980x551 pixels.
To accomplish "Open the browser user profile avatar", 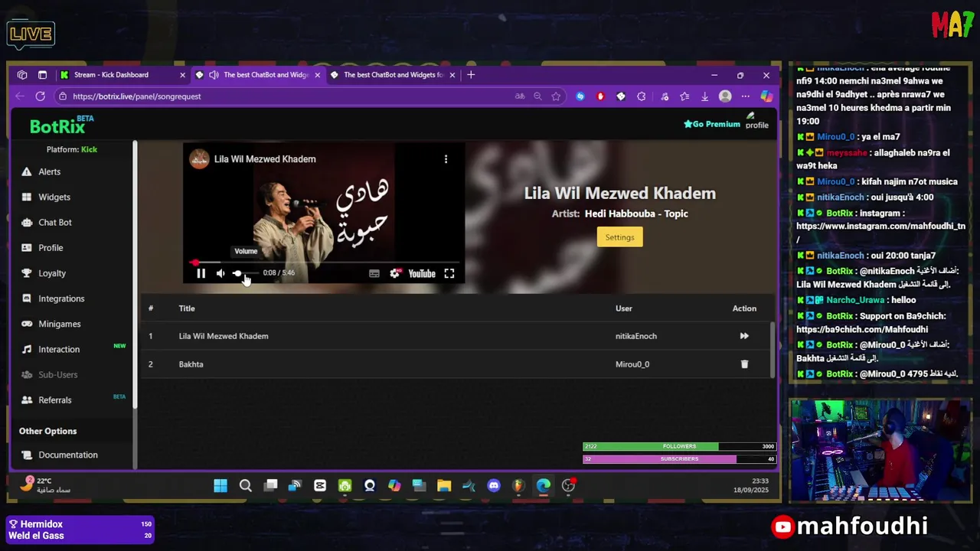I will coord(725,96).
